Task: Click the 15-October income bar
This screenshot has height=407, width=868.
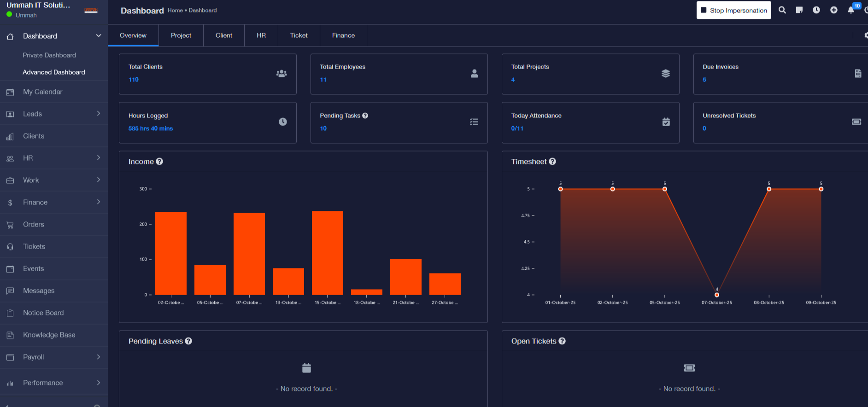Action: (x=328, y=253)
